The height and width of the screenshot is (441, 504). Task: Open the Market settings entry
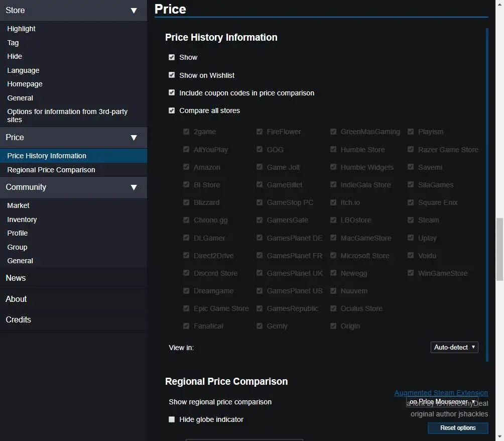click(19, 205)
